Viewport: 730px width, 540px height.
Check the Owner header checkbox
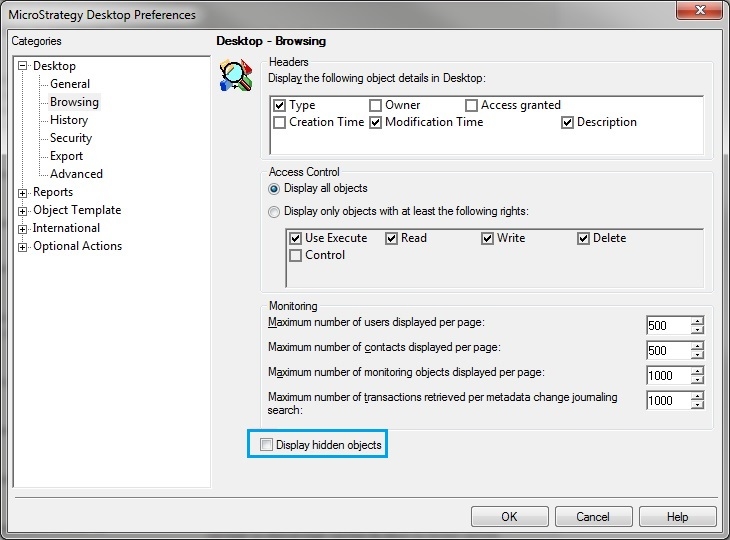click(x=376, y=105)
